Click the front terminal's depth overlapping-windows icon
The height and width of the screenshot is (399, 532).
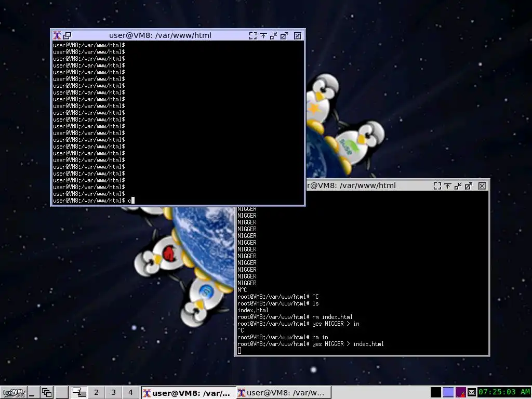pos(68,35)
